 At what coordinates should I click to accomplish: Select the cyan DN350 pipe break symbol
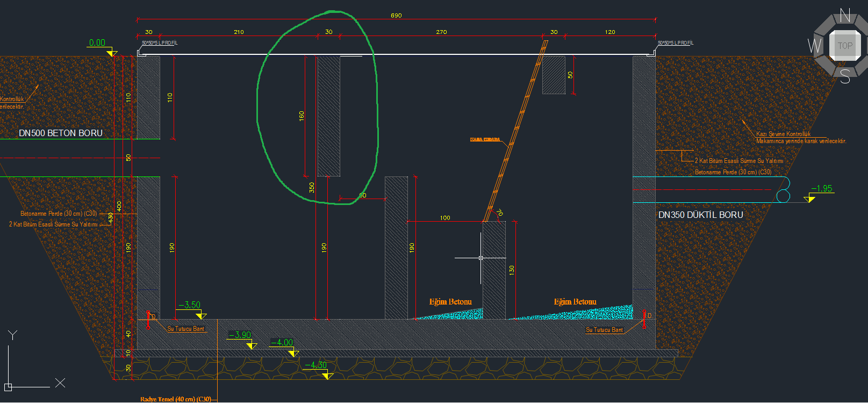tap(783, 190)
